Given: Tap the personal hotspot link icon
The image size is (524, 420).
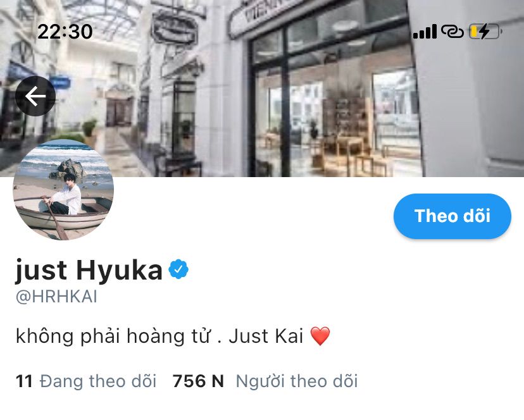Looking at the screenshot, I should pyautogui.click(x=452, y=32).
